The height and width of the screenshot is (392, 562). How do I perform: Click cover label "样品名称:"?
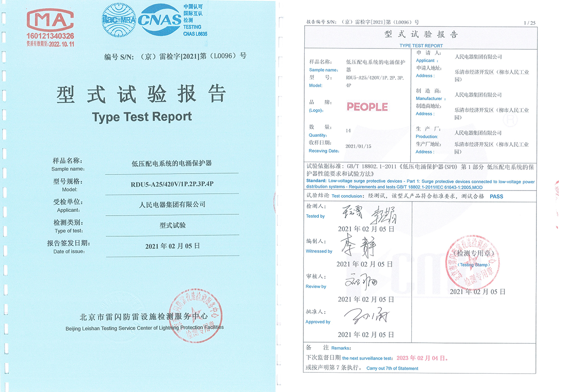pyautogui.click(x=68, y=161)
